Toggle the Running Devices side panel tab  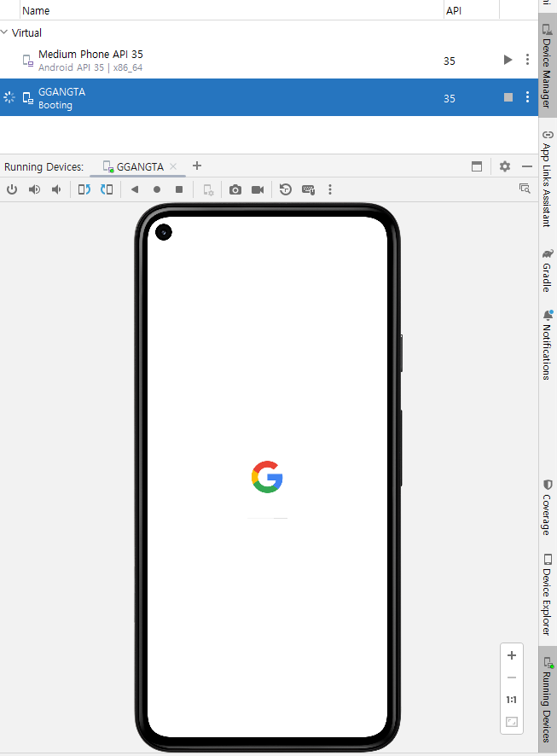(x=548, y=699)
